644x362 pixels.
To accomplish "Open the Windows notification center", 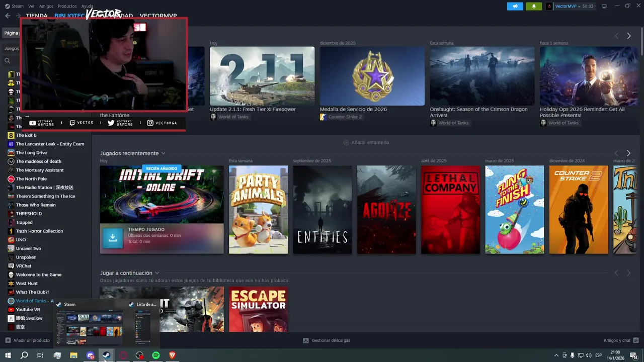I will (633, 355).
